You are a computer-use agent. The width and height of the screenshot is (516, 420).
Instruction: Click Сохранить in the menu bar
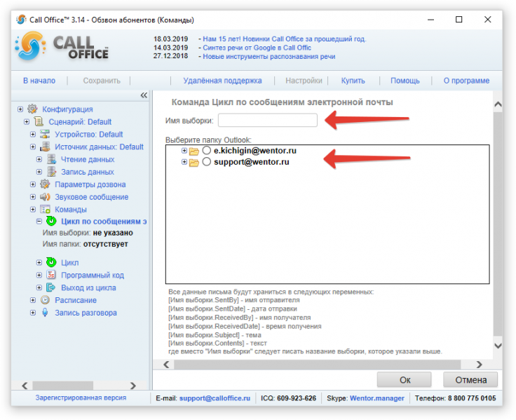coord(102,81)
